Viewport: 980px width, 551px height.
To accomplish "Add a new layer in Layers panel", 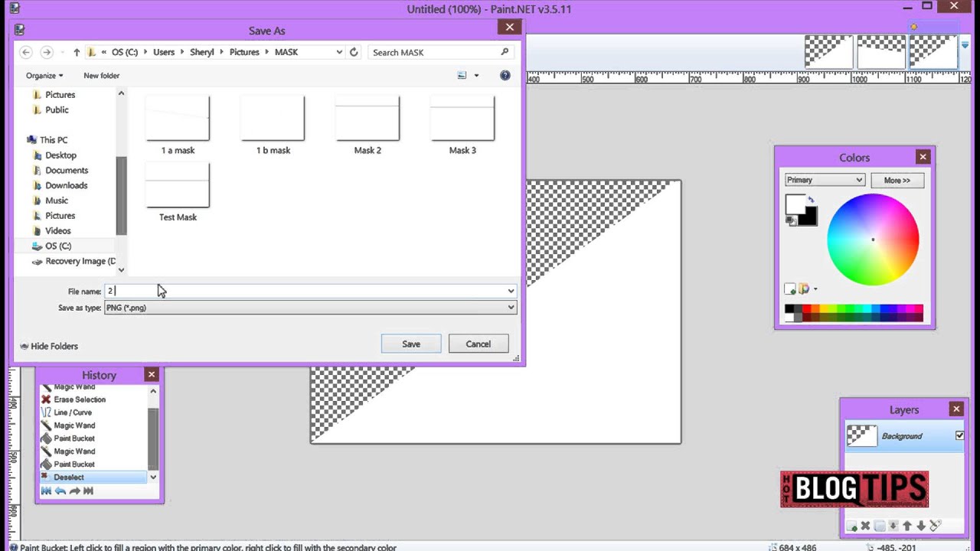I will tap(851, 526).
